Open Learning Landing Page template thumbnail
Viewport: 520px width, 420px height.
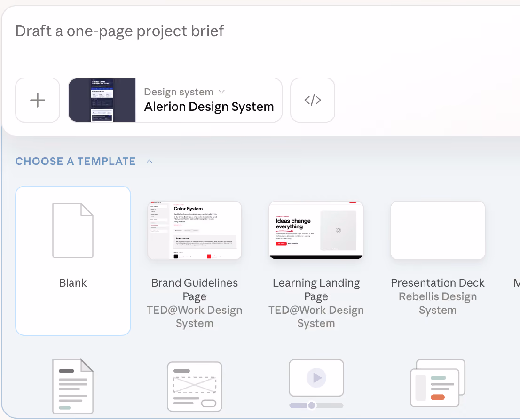[x=316, y=230]
